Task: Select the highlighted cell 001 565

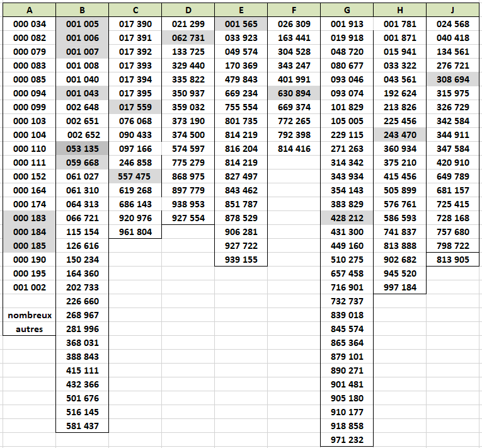Action: pos(241,24)
